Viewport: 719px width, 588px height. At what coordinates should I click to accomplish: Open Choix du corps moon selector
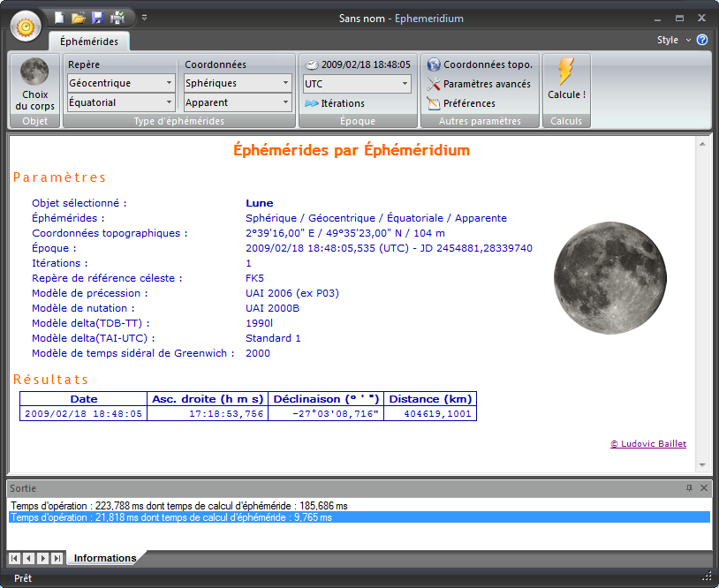tap(34, 85)
